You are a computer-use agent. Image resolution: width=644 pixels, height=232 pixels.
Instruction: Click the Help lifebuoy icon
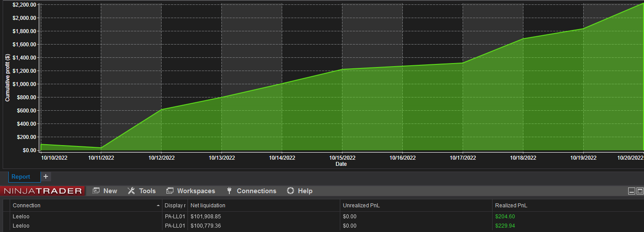pyautogui.click(x=291, y=191)
